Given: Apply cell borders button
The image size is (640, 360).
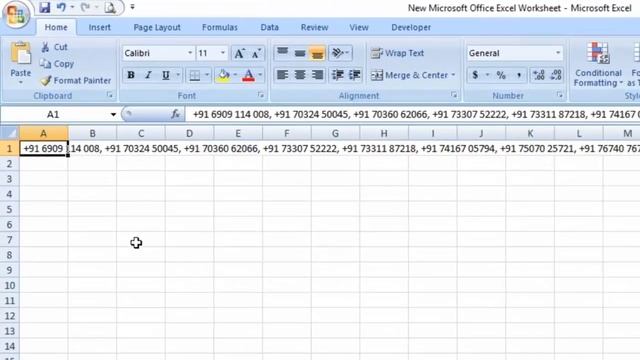Looking at the screenshot, I should [195, 75].
